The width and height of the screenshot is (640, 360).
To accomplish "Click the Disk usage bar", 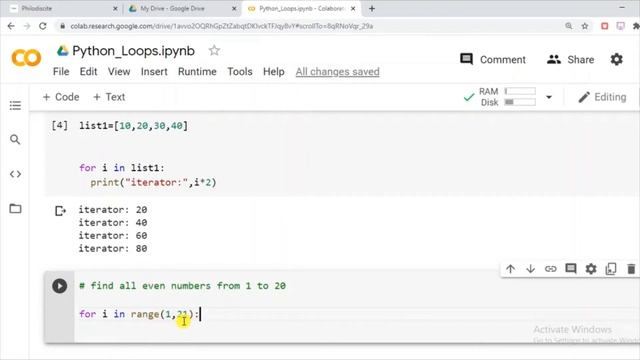I will pyautogui.click(x=520, y=102).
